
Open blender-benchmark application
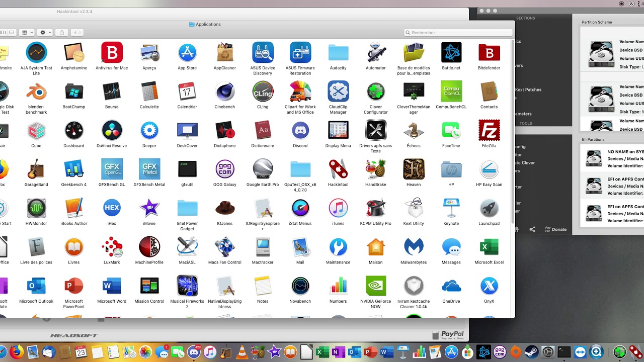(x=36, y=92)
